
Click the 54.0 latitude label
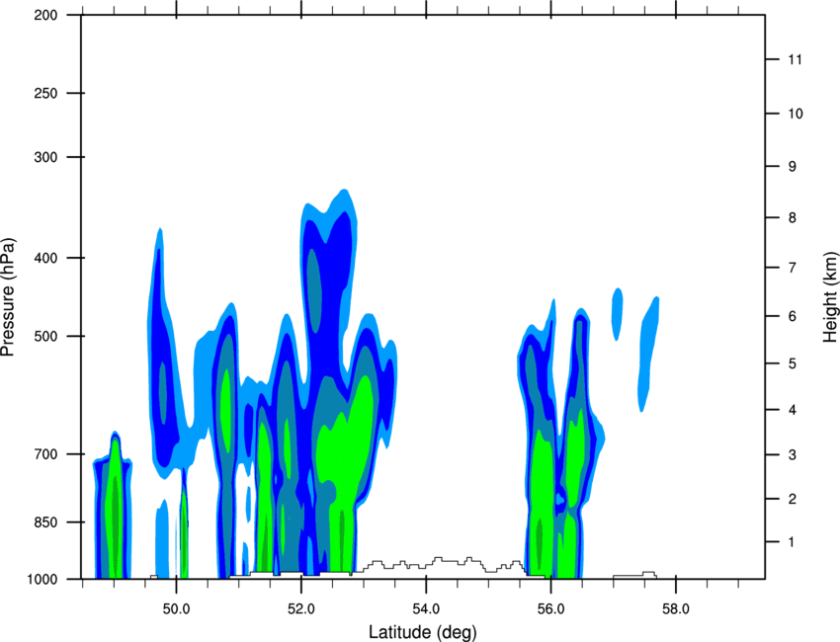pos(426,609)
